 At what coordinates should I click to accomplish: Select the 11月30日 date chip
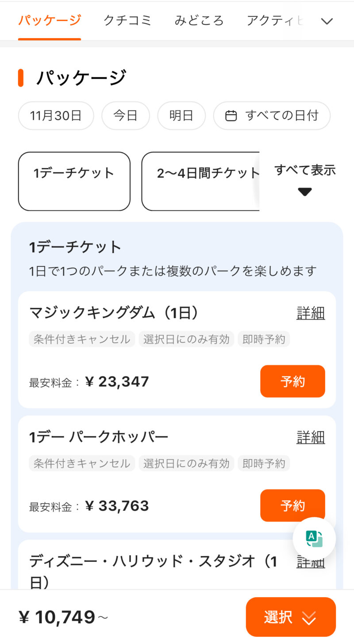[x=56, y=116]
